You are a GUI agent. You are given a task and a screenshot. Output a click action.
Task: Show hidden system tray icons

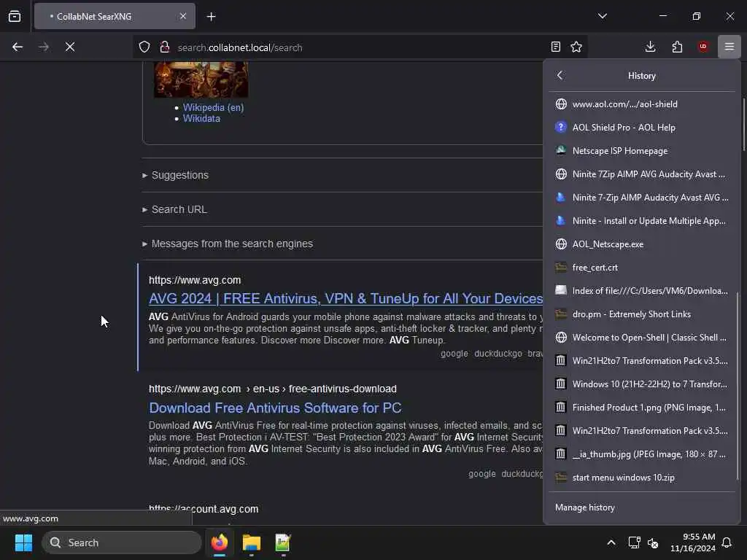[x=611, y=542]
